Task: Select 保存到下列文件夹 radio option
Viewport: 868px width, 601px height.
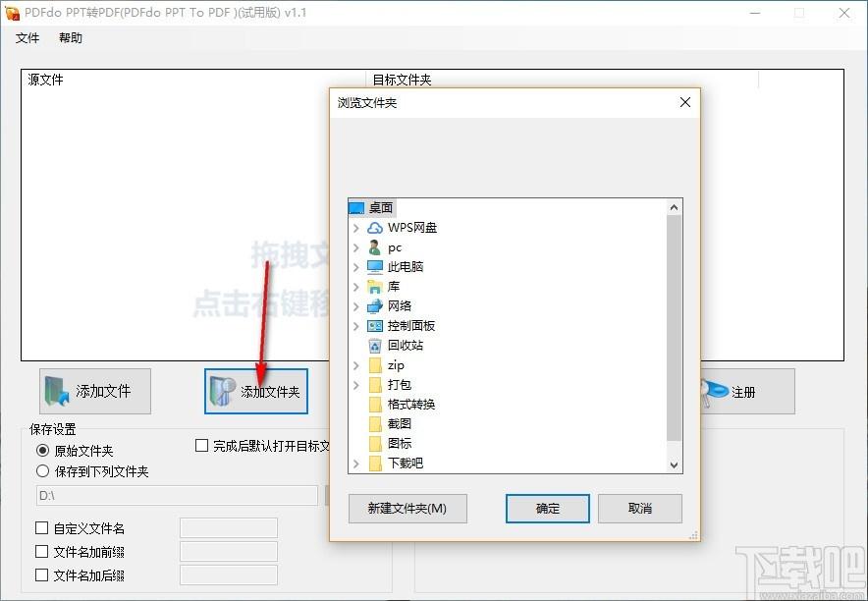Action: pos(42,471)
